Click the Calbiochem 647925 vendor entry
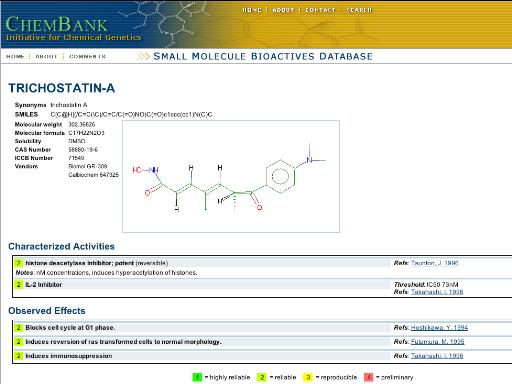Image resolution: width=512 pixels, height=384 pixels. [93, 175]
